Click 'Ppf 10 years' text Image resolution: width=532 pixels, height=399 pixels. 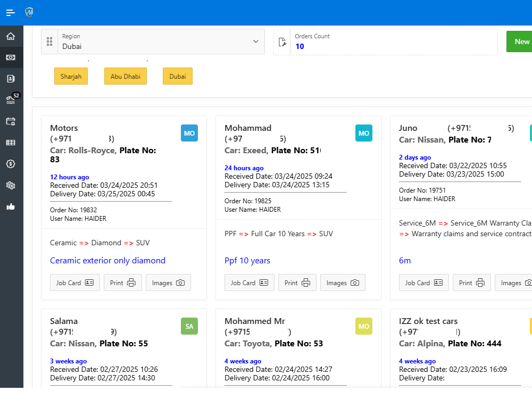[247, 261]
